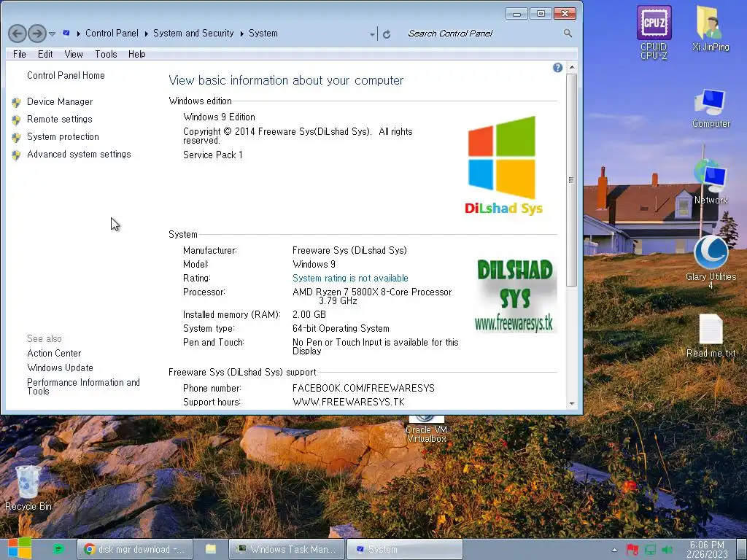Open File Explorer folder taskbar button
This screenshot has width=747, height=560.
pos(211,549)
